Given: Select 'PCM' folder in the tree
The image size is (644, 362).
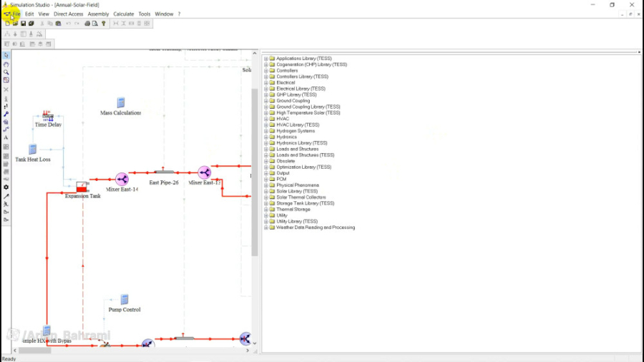Looking at the screenshot, I should (281, 180).
